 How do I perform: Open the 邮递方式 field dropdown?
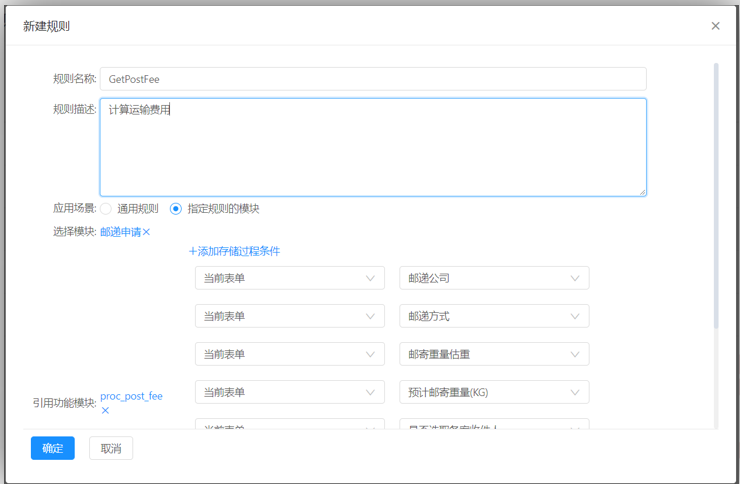pyautogui.click(x=494, y=316)
